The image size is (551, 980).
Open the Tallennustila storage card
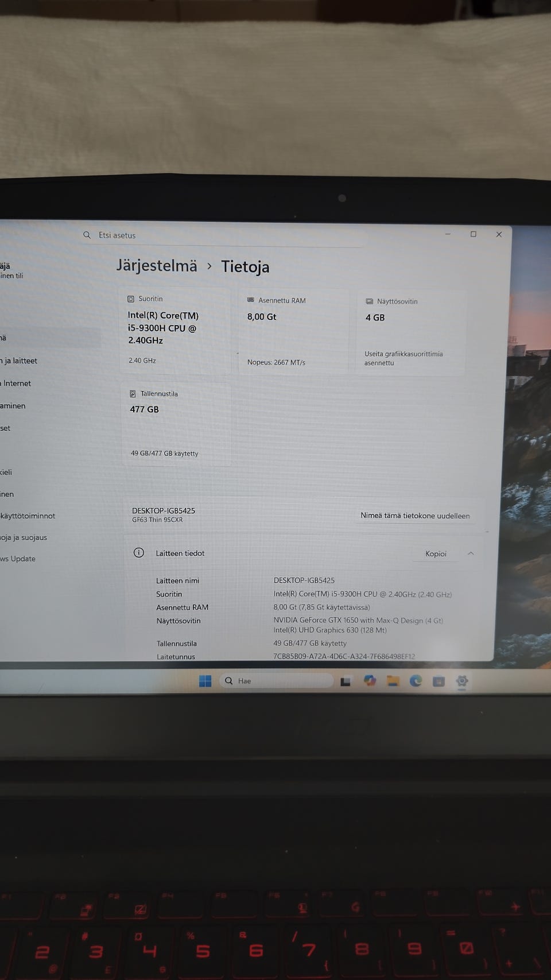[x=176, y=424]
